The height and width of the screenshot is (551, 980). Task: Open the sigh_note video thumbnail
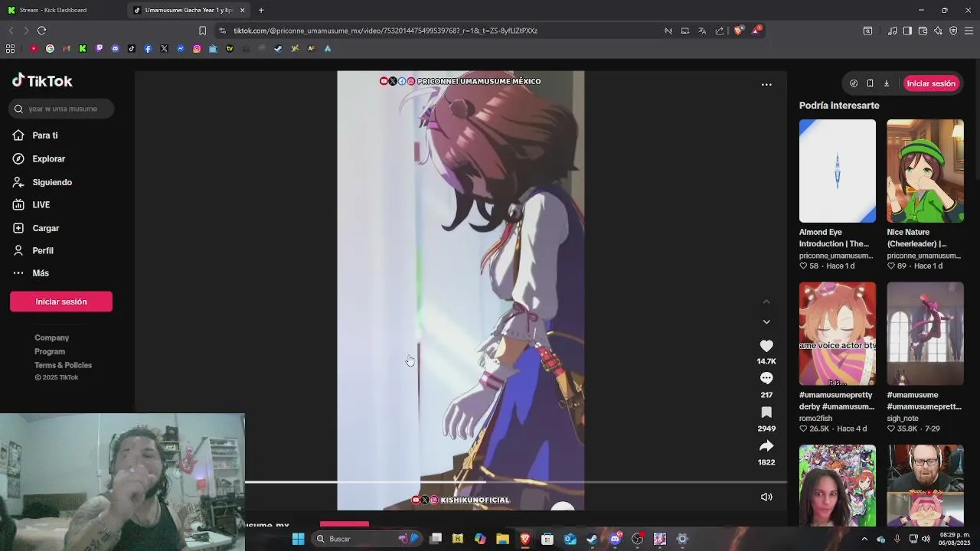tap(925, 334)
